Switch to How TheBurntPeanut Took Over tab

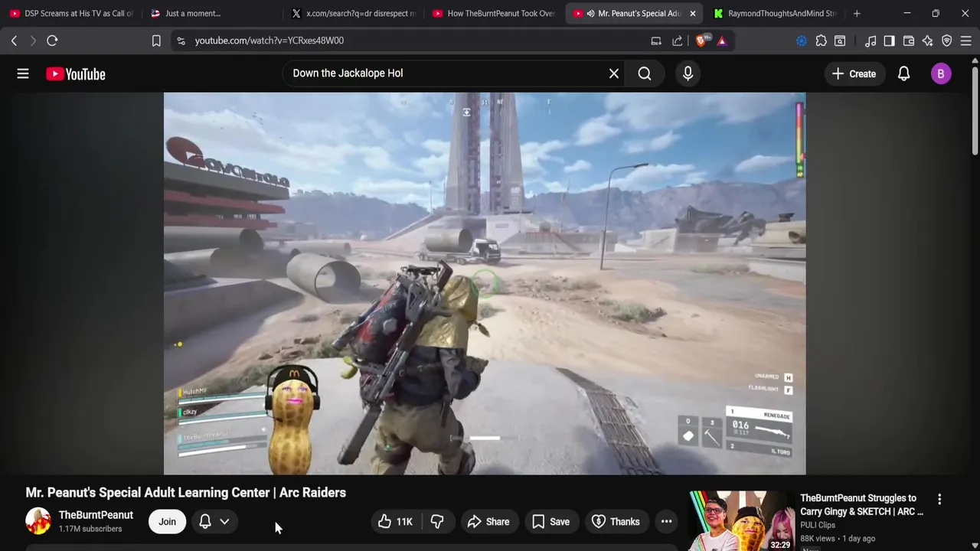494,13
